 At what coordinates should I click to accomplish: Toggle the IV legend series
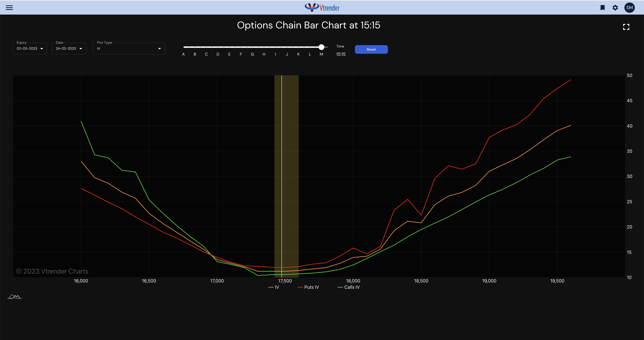point(274,287)
